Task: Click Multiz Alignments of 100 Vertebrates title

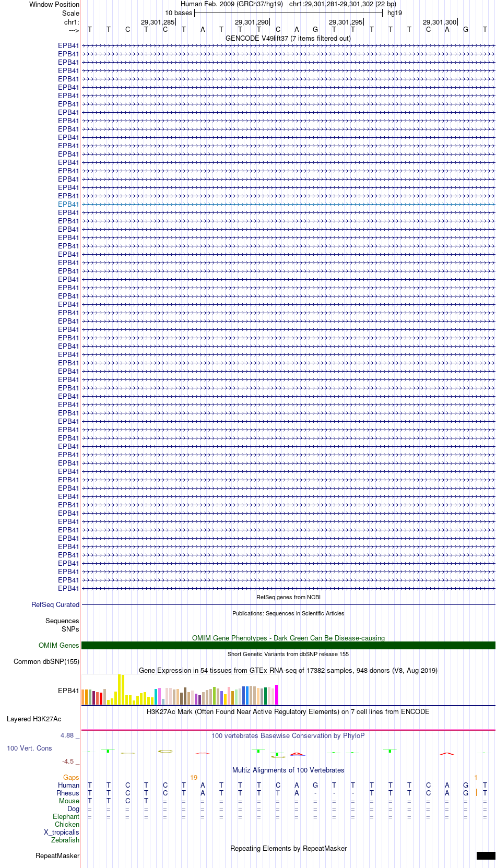Action: pyautogui.click(x=288, y=770)
